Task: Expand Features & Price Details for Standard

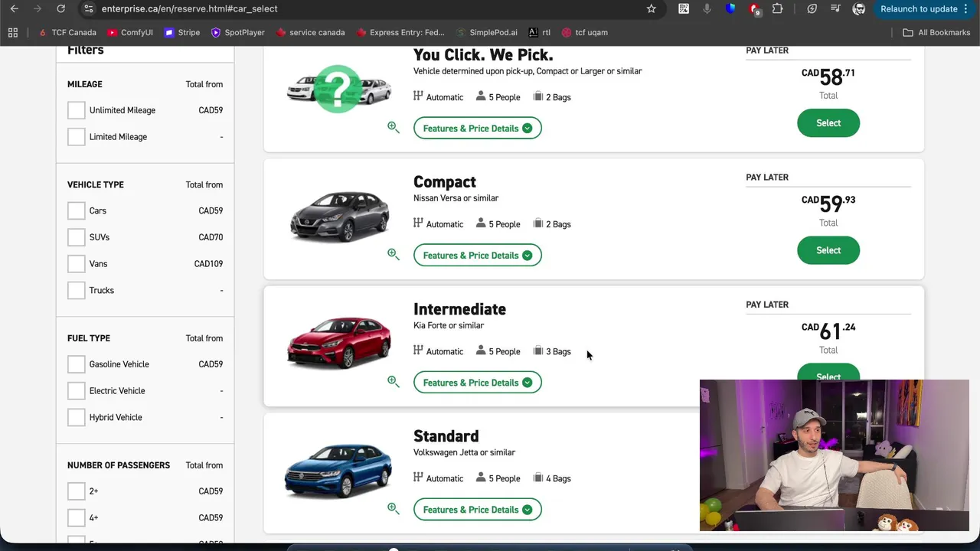Action: (478, 509)
